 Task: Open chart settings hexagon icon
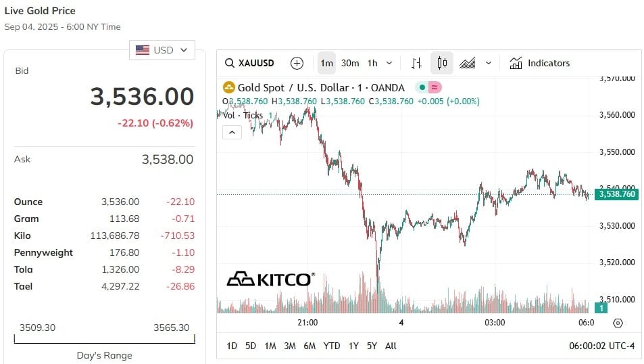click(618, 323)
